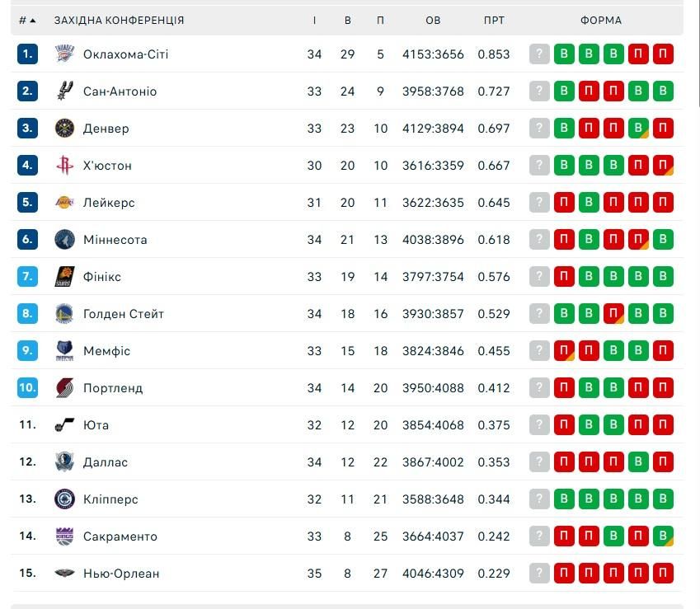Click New Orleans' first red П form badge
Viewport: 700px width, 609px height.
point(564,574)
